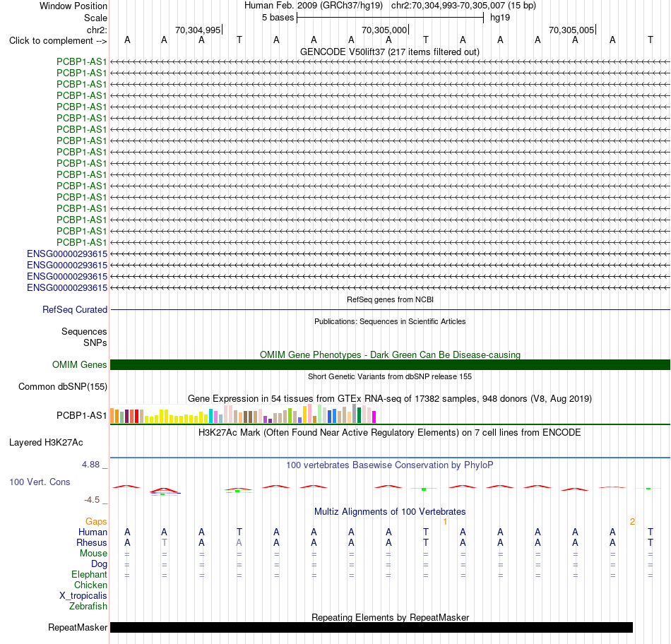Select the topmost PCBP1-AS1 transcript label
The image size is (671, 644).
pos(82,61)
